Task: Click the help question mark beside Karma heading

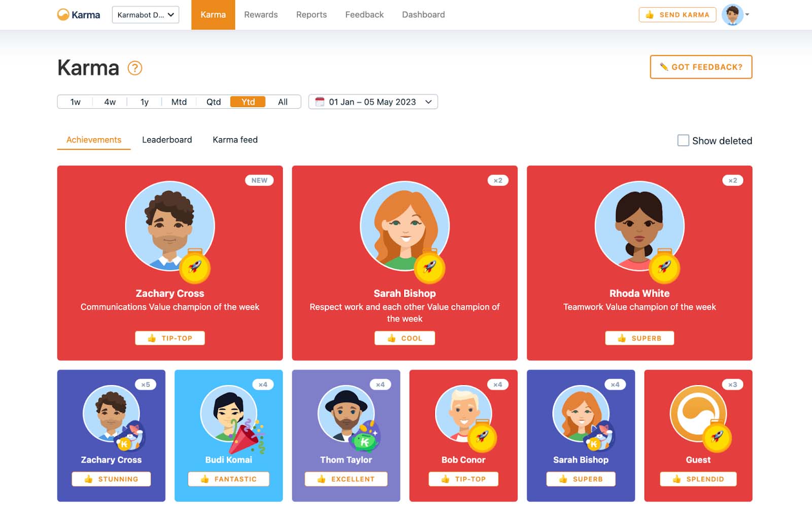Action: tap(134, 68)
